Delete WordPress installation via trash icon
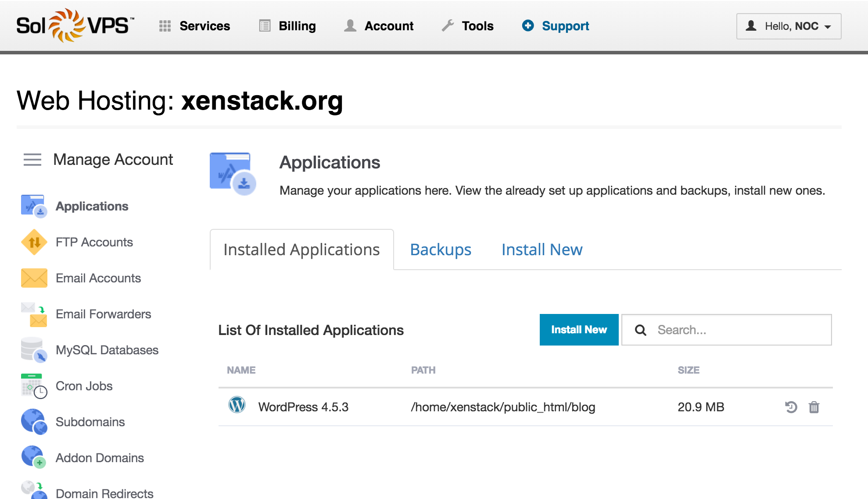The height and width of the screenshot is (499, 868). click(814, 407)
